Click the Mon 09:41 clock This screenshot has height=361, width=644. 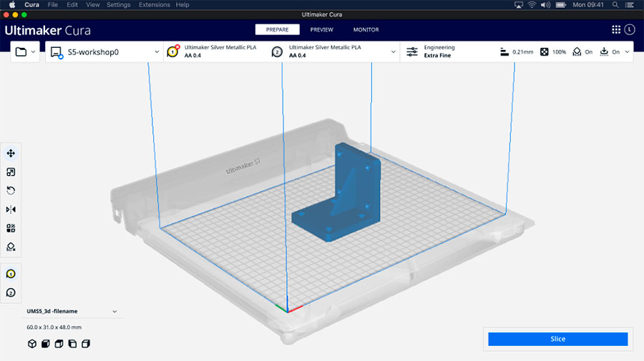tap(588, 5)
